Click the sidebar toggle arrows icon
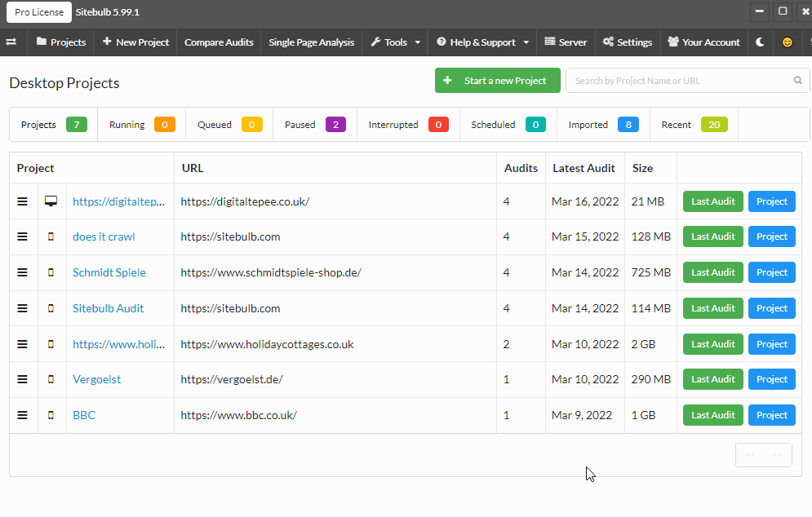The image size is (812, 517). click(x=11, y=42)
